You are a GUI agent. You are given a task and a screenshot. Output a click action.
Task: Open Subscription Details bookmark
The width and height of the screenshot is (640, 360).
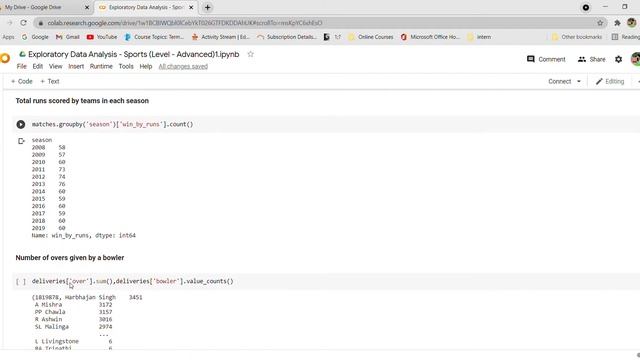click(x=287, y=37)
